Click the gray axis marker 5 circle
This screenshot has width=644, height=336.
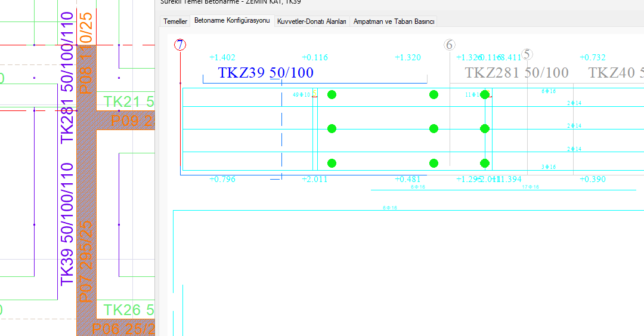coord(527,54)
